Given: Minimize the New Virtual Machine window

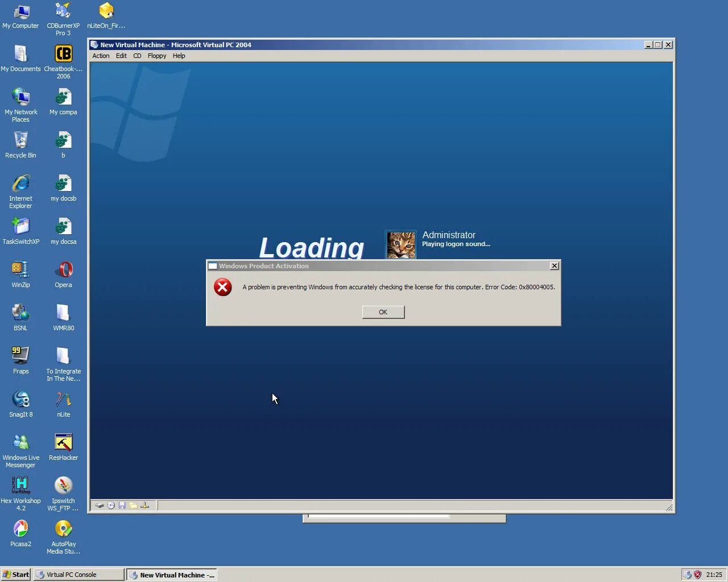Looking at the screenshot, I should (x=649, y=45).
